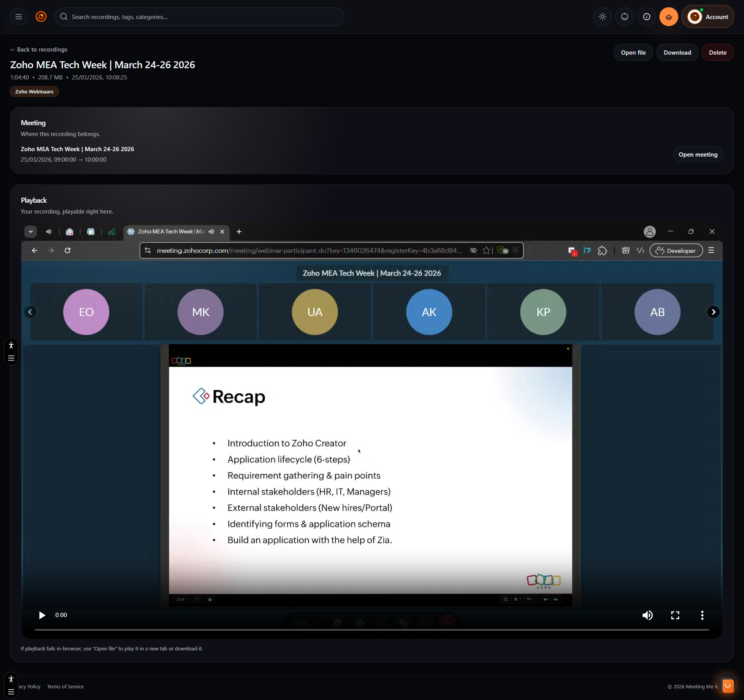Click the MK participant avatar
This screenshot has height=700, width=744.
point(200,312)
